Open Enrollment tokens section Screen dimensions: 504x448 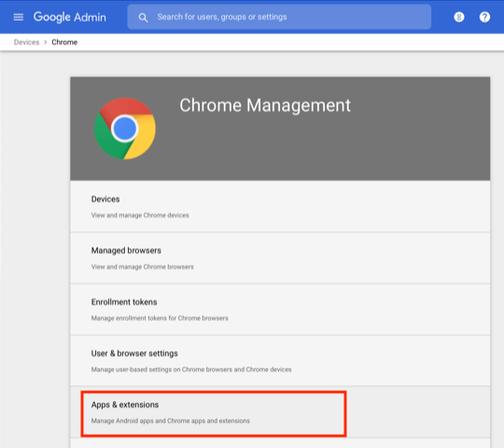click(x=280, y=309)
